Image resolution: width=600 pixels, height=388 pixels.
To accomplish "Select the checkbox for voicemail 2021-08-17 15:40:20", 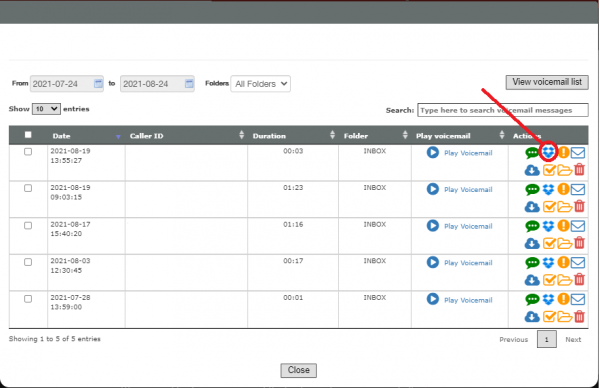I will coord(28,225).
